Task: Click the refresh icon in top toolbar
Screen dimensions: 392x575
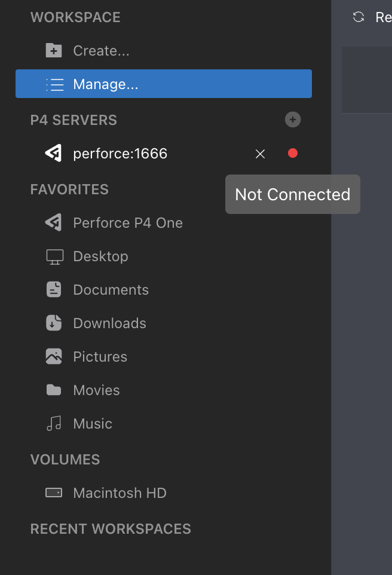Action: coord(359,17)
